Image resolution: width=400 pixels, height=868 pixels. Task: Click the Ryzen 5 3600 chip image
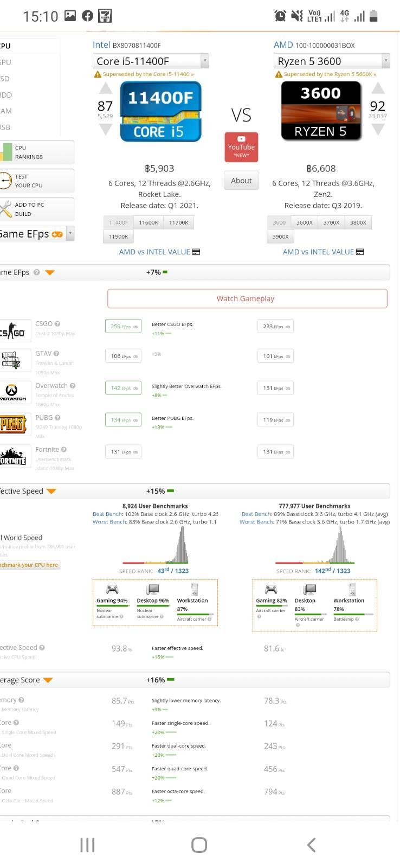(x=321, y=111)
